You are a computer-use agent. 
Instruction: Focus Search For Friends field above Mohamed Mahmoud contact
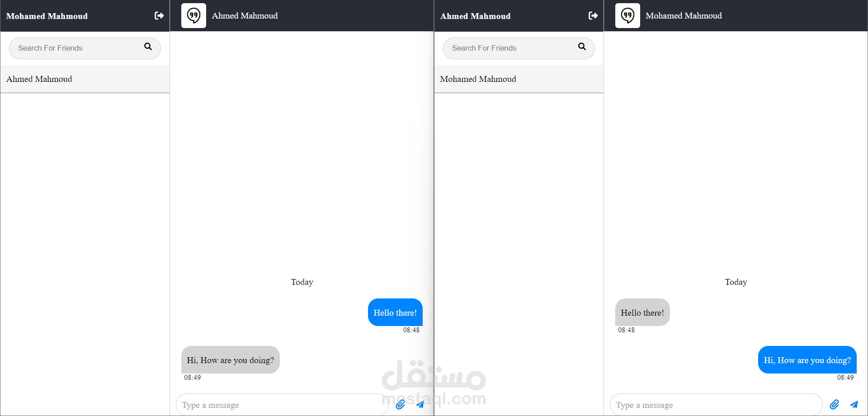pyautogui.click(x=519, y=48)
